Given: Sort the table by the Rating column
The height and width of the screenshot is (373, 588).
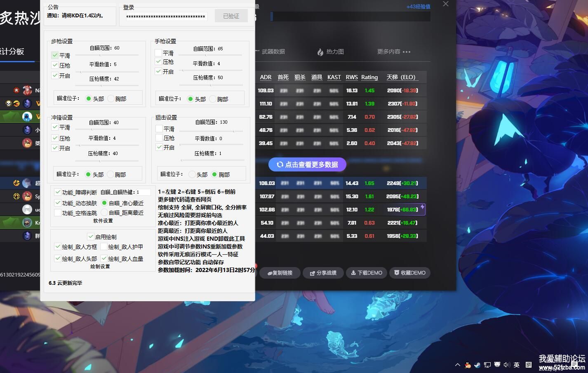Looking at the screenshot, I should tap(369, 77).
